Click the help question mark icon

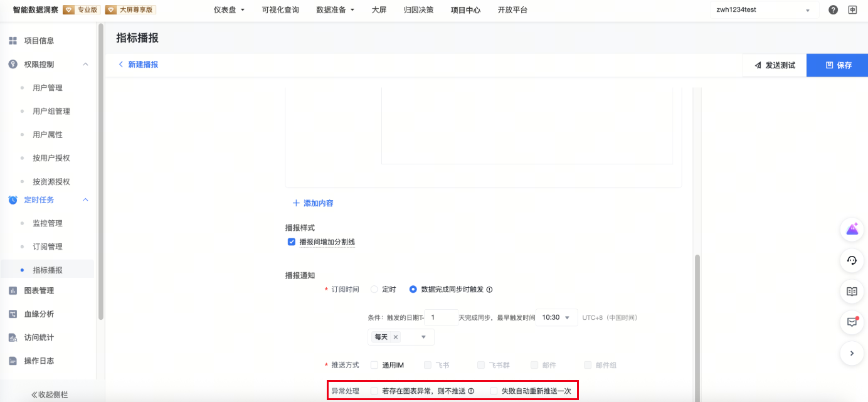pyautogui.click(x=833, y=10)
